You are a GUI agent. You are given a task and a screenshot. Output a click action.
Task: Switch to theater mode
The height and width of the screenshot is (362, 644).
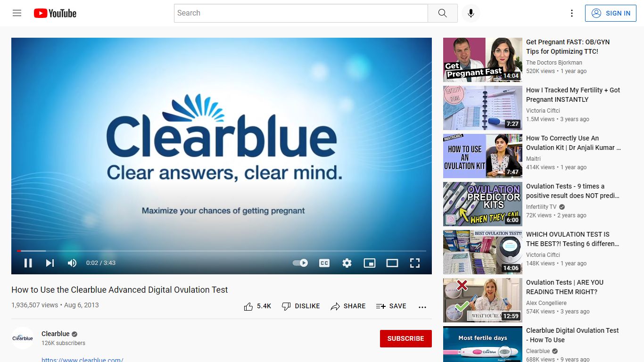click(392, 263)
